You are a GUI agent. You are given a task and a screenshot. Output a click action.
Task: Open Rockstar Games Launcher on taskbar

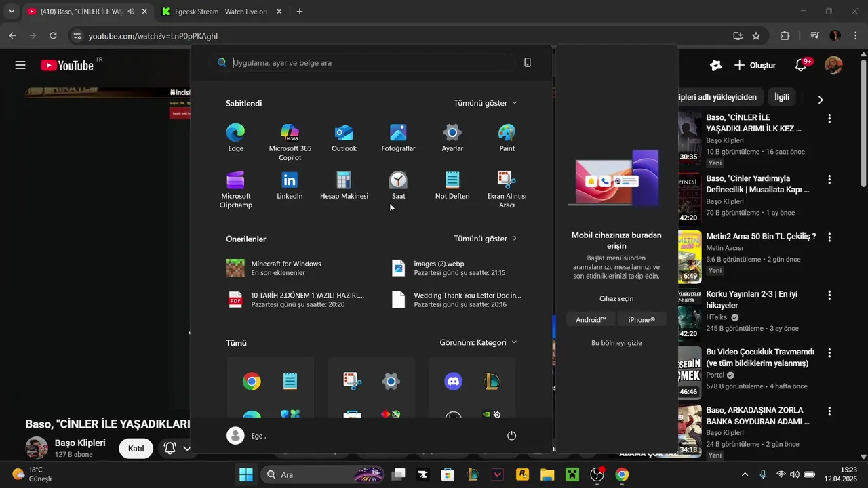click(522, 474)
